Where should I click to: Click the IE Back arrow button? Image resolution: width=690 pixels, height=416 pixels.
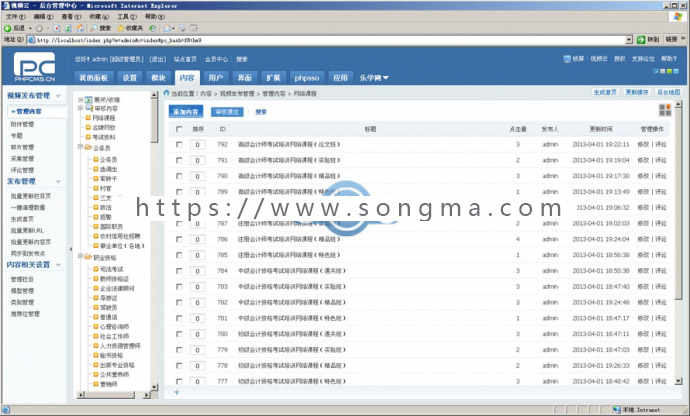pyautogui.click(x=7, y=28)
